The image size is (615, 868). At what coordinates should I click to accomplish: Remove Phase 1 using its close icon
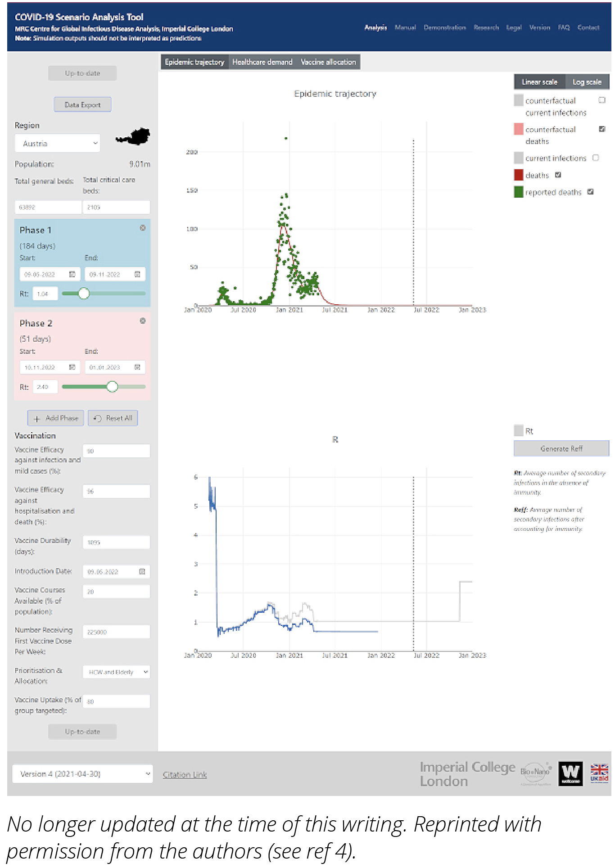click(143, 228)
